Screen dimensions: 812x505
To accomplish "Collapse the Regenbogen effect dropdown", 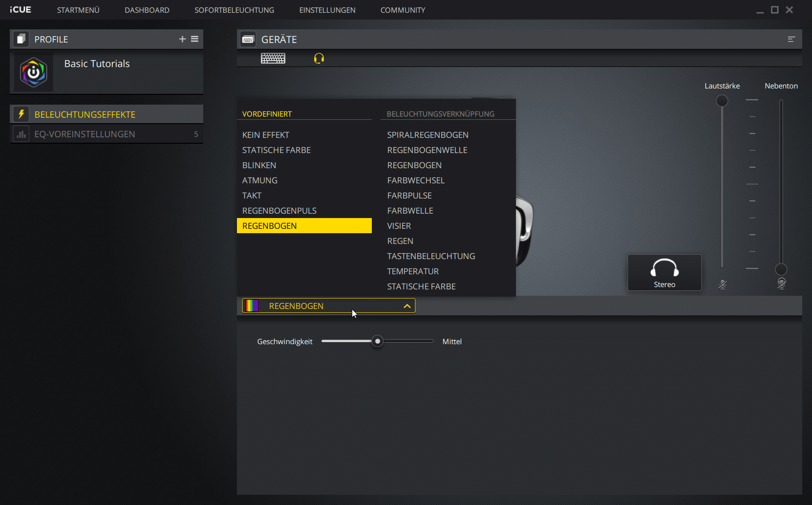I will click(x=406, y=306).
